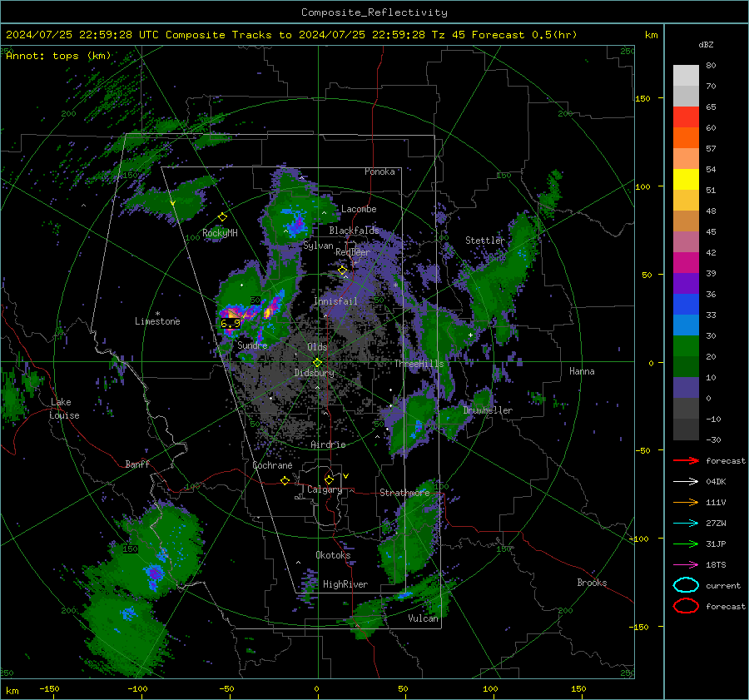
Task: Select the red swatch between 65 and 60 dBZ
Action: (686, 117)
